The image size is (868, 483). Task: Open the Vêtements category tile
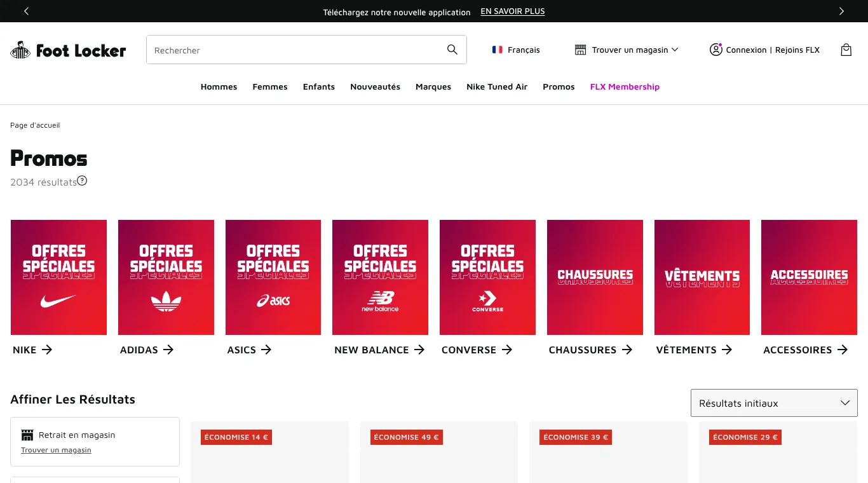(702, 277)
